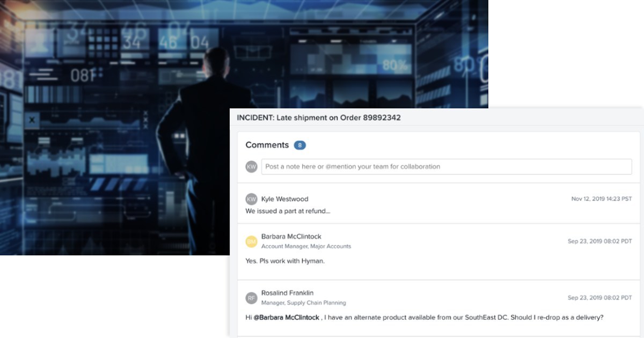Click 'Manager, Supply Chain Planning' subtitle

(x=303, y=303)
